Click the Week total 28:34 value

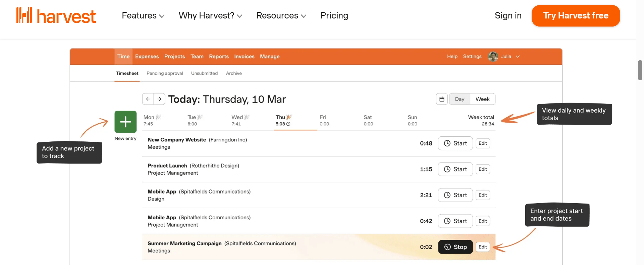tap(488, 124)
